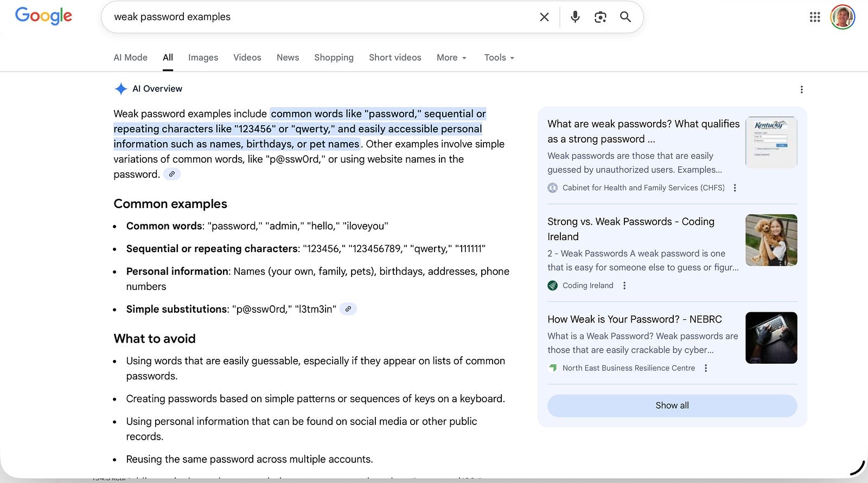
Task: Click the highlighted "common words like" passage
Action: pyautogui.click(x=299, y=129)
